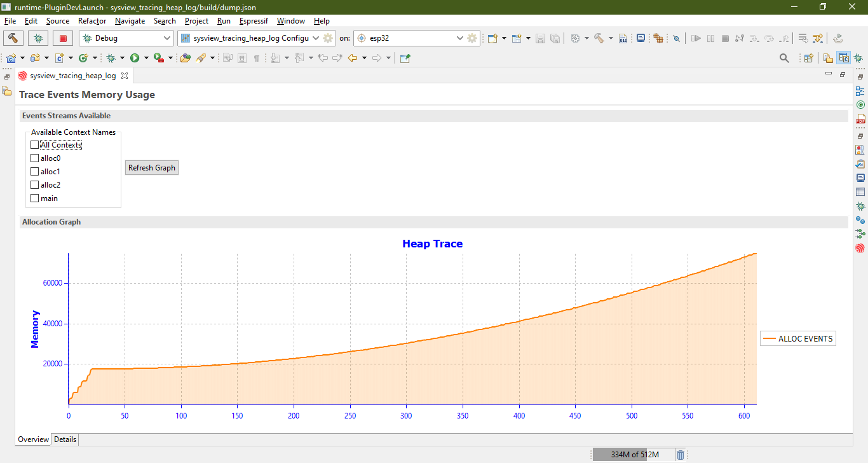Image resolution: width=868 pixels, height=463 pixels.
Task: Click the ALLOC EVENTS legend entry
Action: (798, 339)
